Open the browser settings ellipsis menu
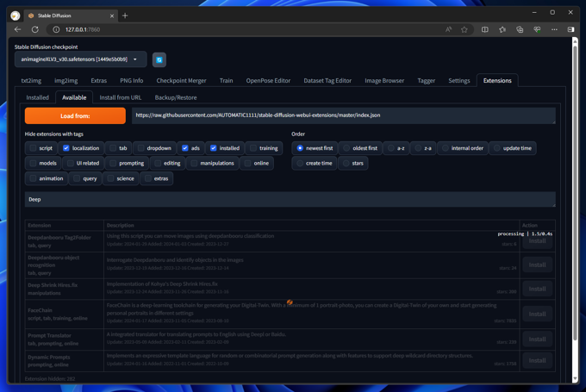This screenshot has width=586, height=392. pyautogui.click(x=554, y=29)
